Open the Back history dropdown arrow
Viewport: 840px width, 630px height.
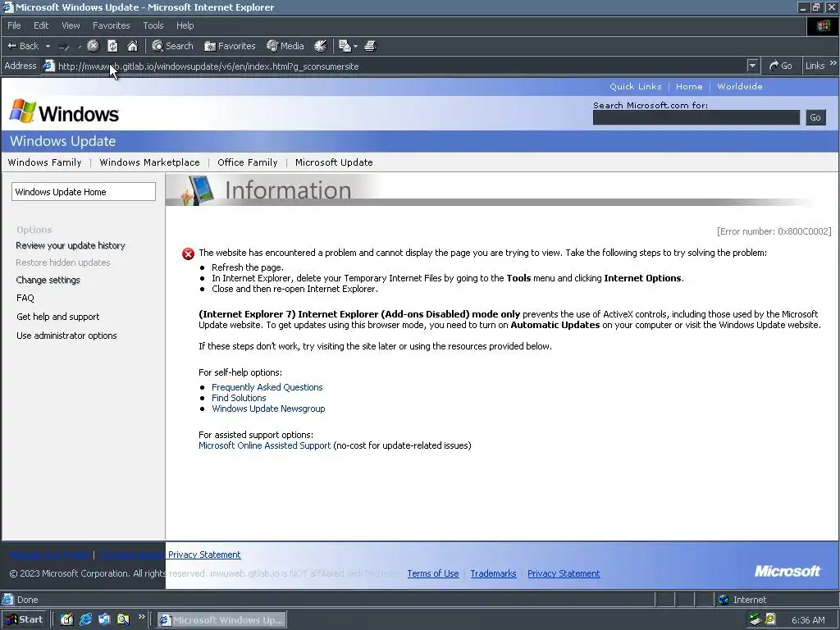pyautogui.click(x=48, y=46)
